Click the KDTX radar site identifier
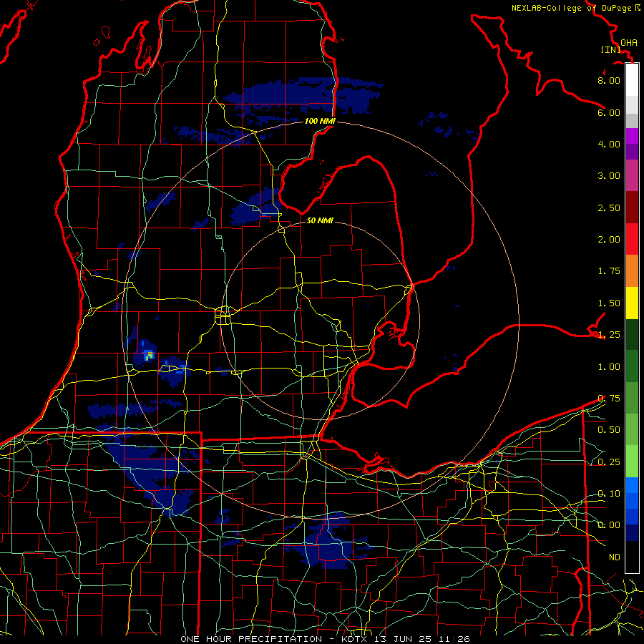644x644 pixels. click(x=355, y=639)
